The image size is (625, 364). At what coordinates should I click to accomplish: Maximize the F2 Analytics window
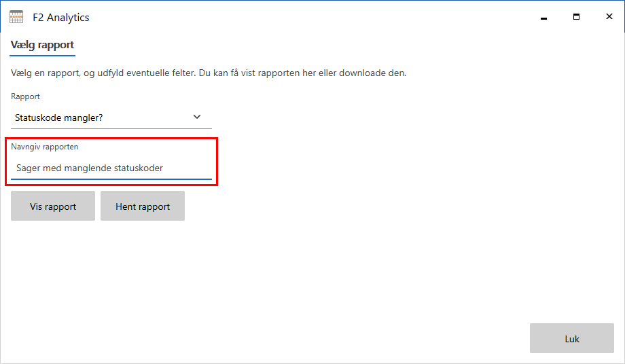point(576,18)
